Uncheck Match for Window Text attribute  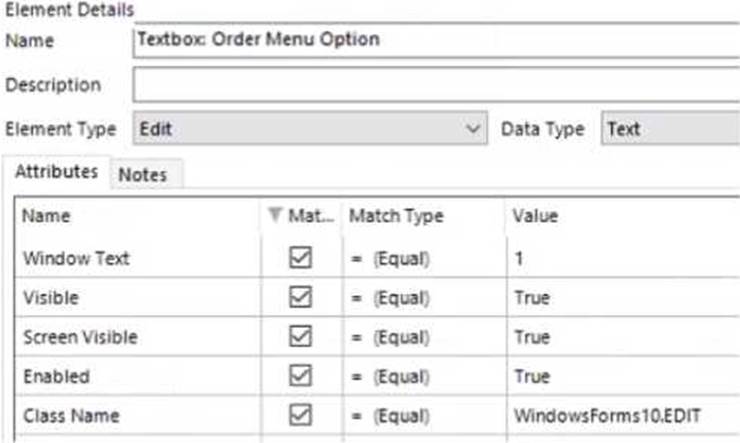(300, 258)
